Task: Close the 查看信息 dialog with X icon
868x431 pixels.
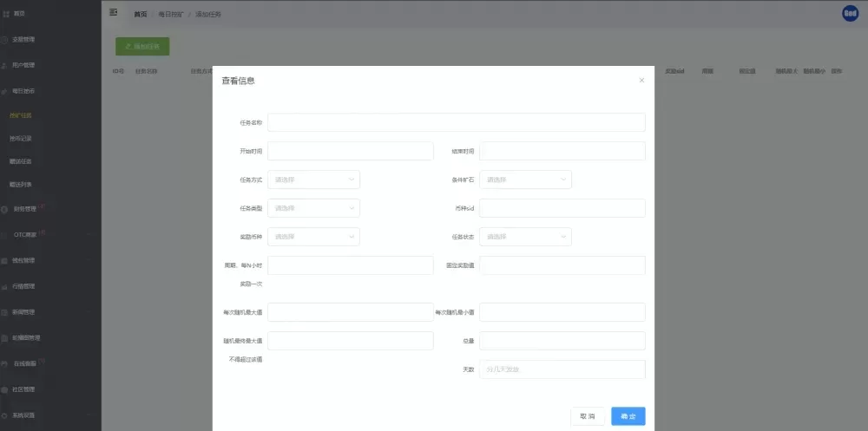Action: [x=641, y=81]
